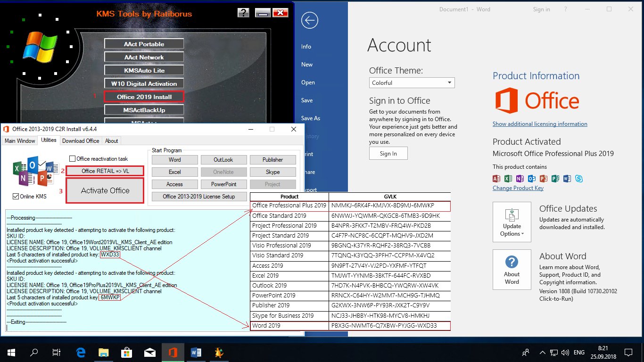Screen dimensions: 644x362
Task: Launch Microsoft Edge from taskbar
Action: coord(80,352)
